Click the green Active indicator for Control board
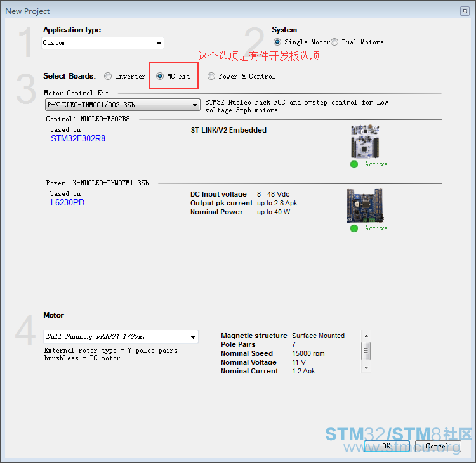The image size is (476, 463). click(354, 164)
